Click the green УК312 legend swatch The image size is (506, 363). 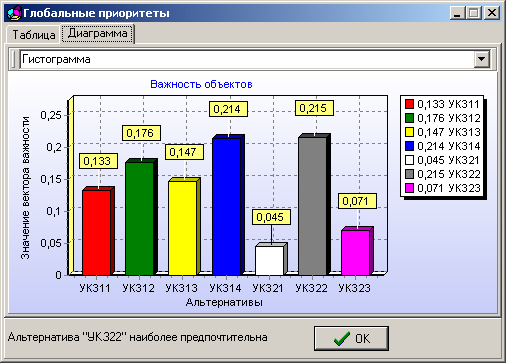(409, 118)
